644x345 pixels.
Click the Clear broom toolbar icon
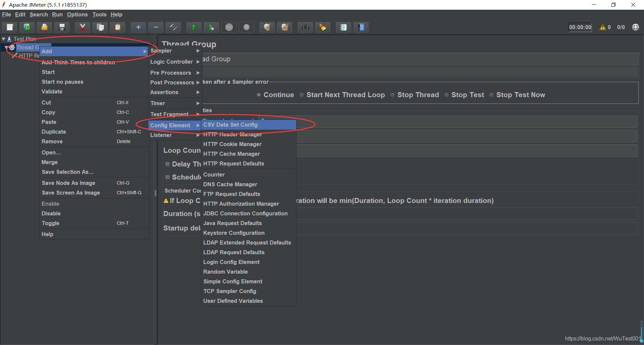pyautogui.click(x=267, y=27)
